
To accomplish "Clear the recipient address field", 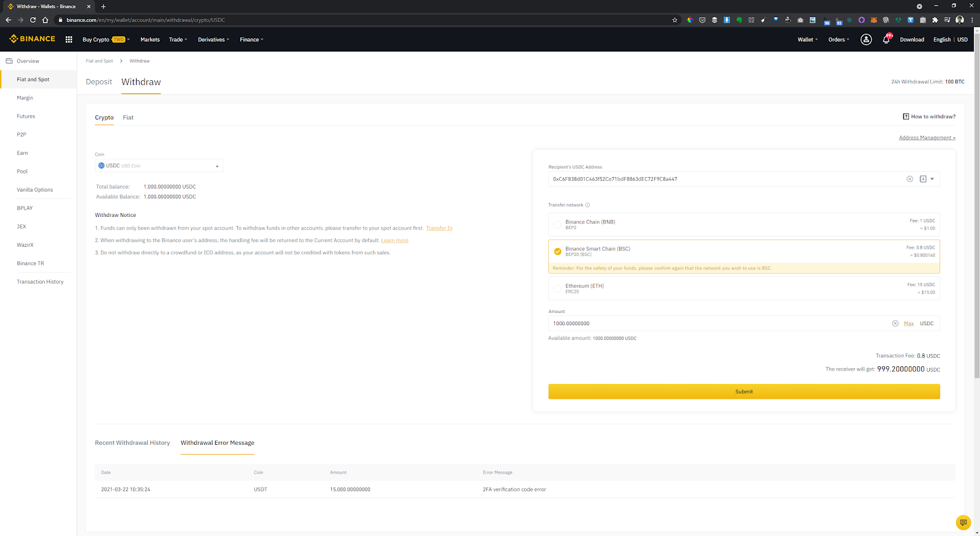I will [x=910, y=179].
